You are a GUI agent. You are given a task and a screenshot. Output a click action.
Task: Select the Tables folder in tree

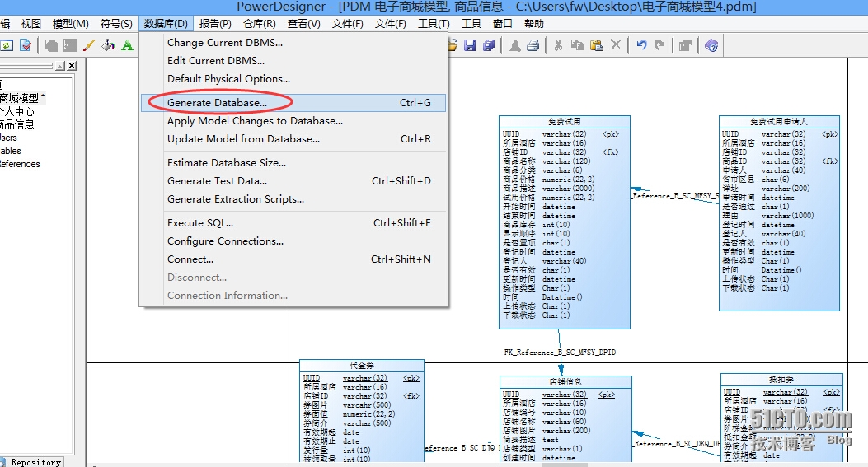pyautogui.click(x=11, y=151)
